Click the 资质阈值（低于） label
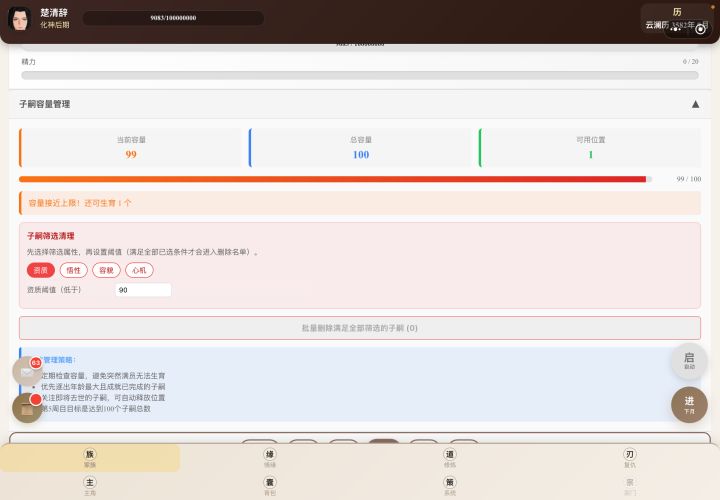720x500 pixels. [x=54, y=290]
